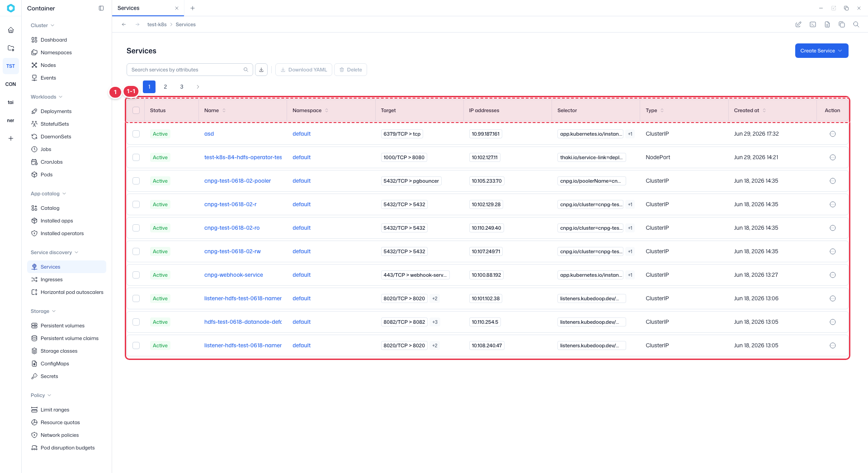Sort by Name column sort icon
This screenshot has width=868, height=473.
pyautogui.click(x=224, y=110)
